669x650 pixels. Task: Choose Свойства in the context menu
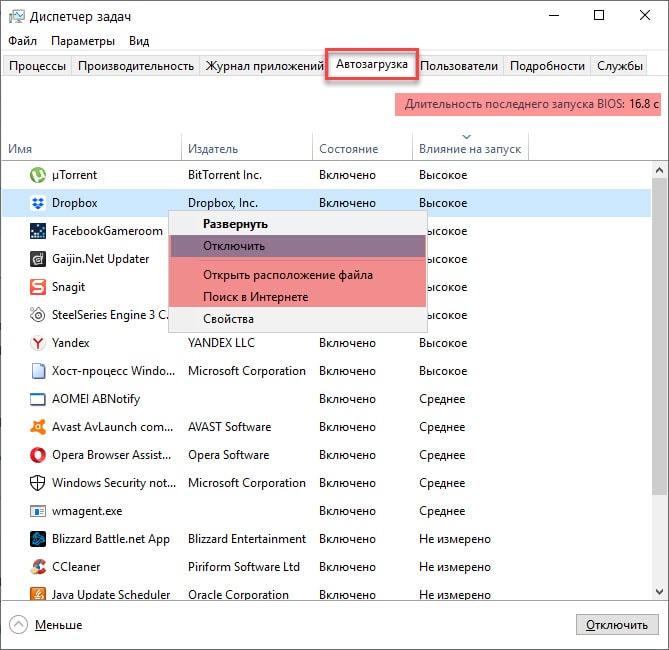pos(297,319)
